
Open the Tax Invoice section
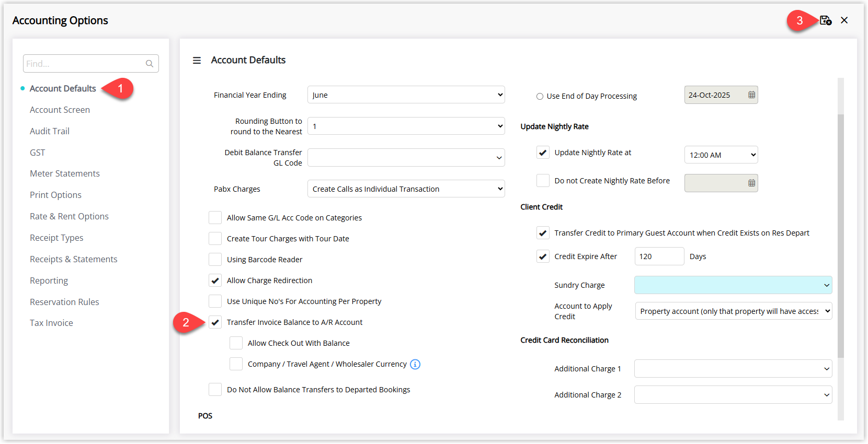click(x=51, y=323)
